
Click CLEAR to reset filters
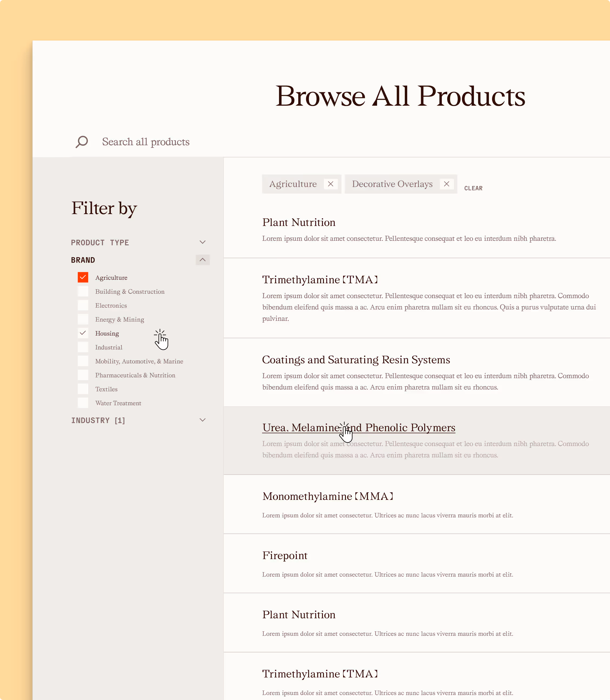pos(473,188)
